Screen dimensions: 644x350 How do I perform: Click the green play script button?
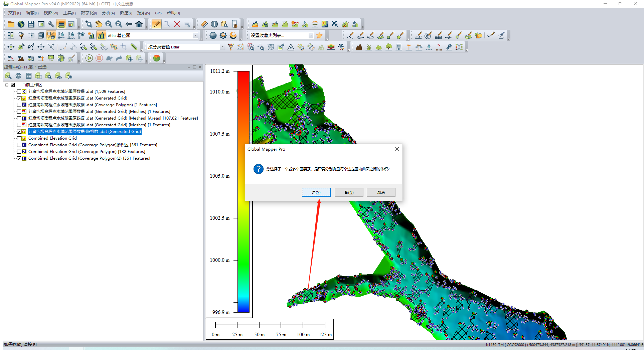89,58
